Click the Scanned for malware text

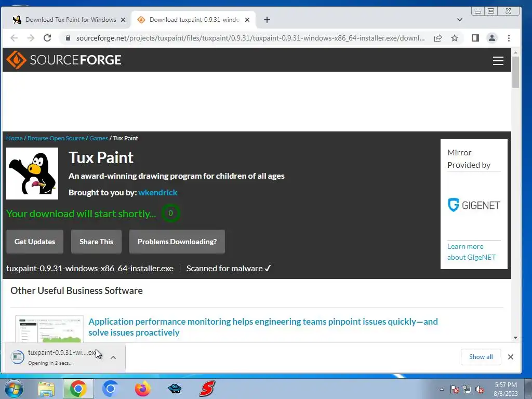pos(229,269)
